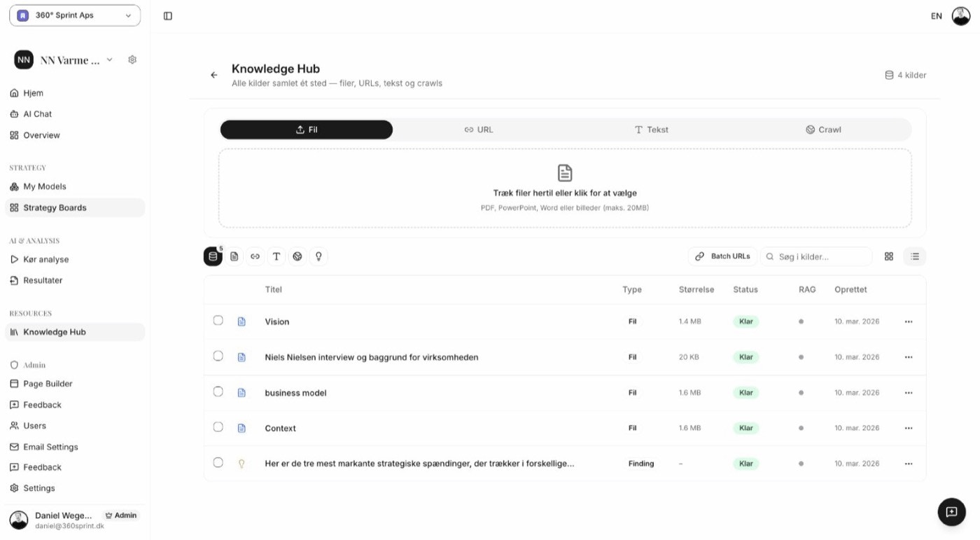The height and width of the screenshot is (540, 980).
Task: Open Strategy Boards in the sidebar
Action: pyautogui.click(x=54, y=207)
